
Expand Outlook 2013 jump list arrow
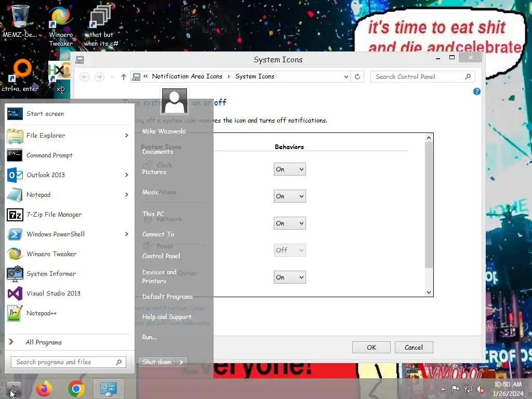pos(127,175)
